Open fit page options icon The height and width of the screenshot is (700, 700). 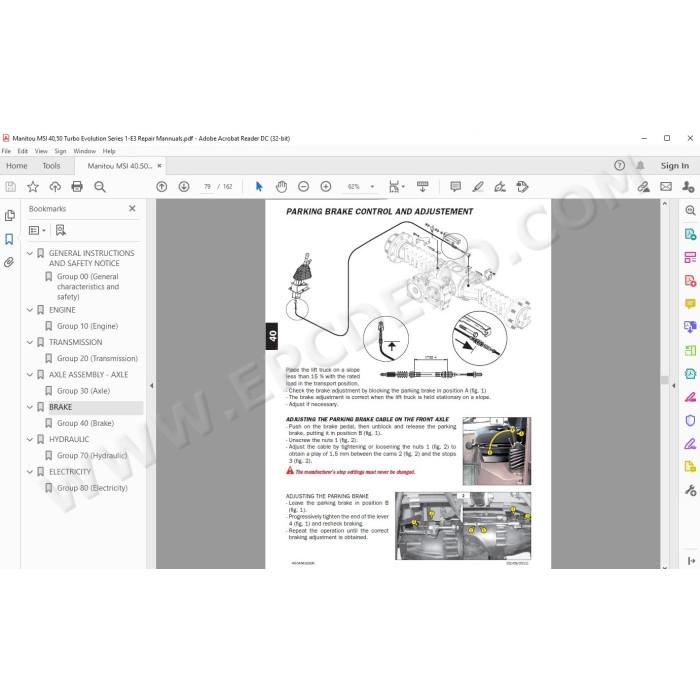[396, 187]
